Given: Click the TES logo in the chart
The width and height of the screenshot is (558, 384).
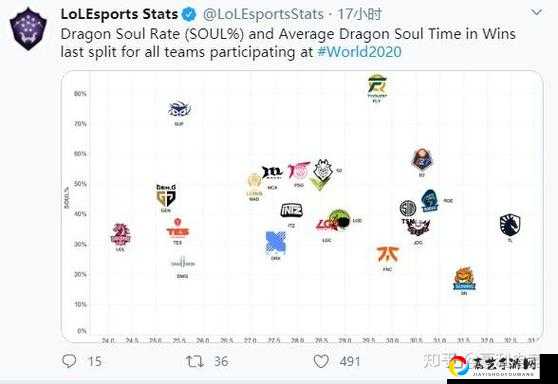Looking at the screenshot, I should click(178, 228).
